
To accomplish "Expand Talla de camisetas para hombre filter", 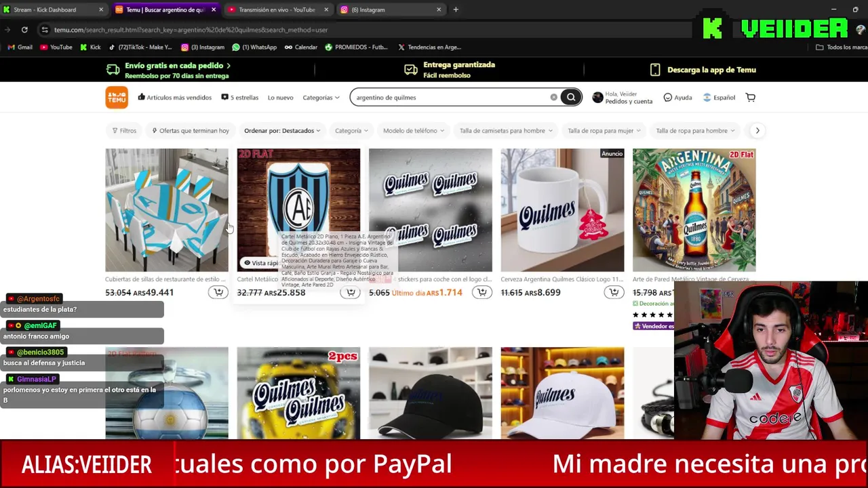I will point(506,131).
